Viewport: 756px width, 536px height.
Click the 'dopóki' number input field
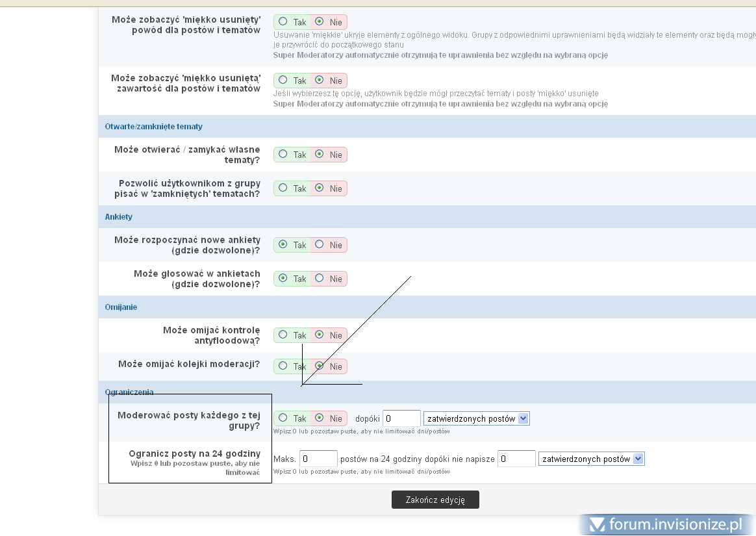point(401,418)
